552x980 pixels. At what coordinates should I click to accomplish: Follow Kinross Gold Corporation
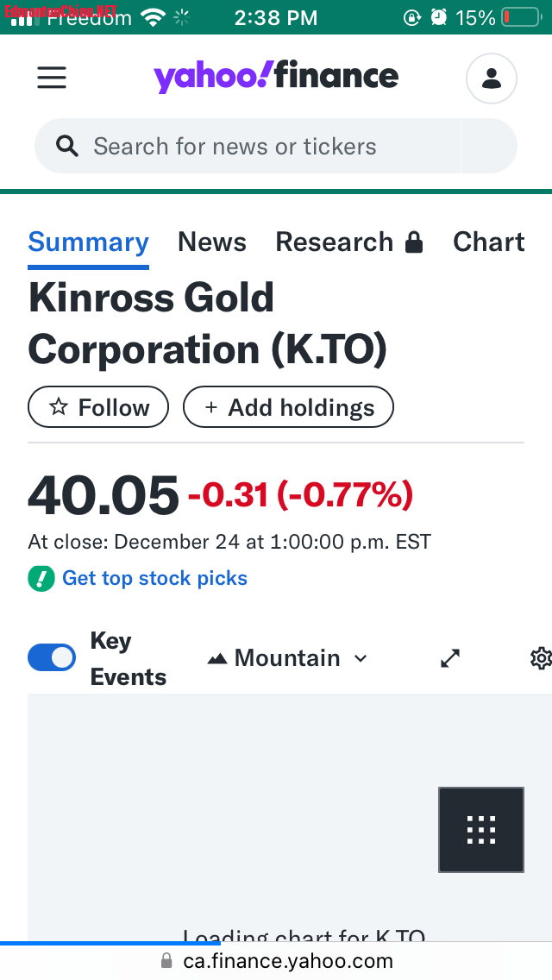click(x=98, y=407)
